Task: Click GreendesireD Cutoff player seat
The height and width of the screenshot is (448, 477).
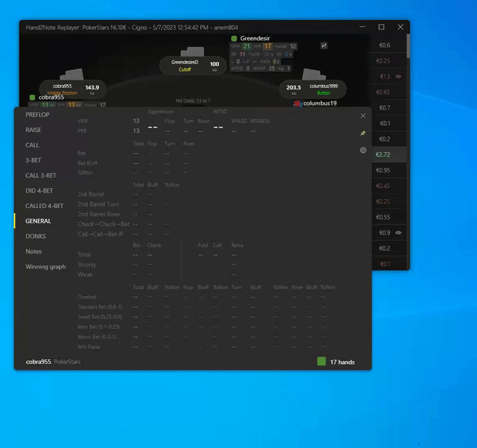Action: coord(193,65)
